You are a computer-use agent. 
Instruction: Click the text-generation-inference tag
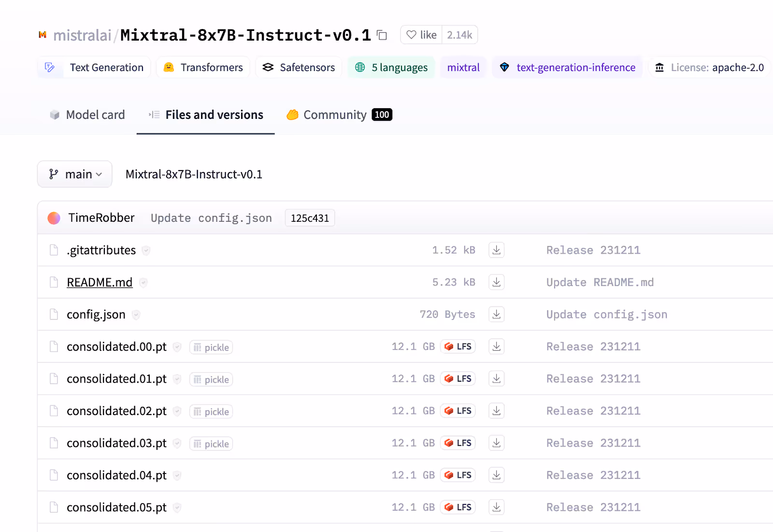click(568, 67)
